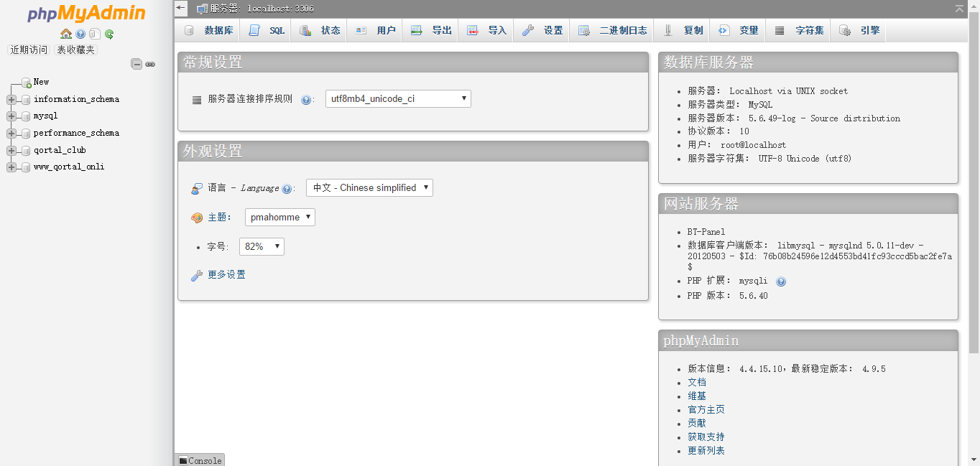Click the status tab chart icon
Image resolution: width=980 pixels, height=466 pixels.
tap(305, 30)
